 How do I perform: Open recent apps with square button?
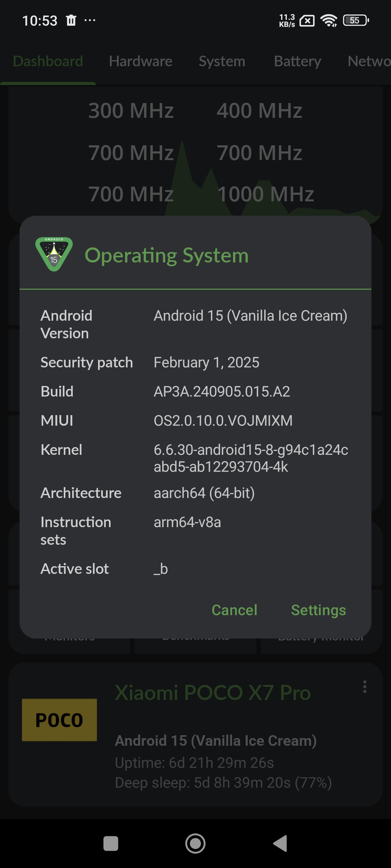[111, 843]
